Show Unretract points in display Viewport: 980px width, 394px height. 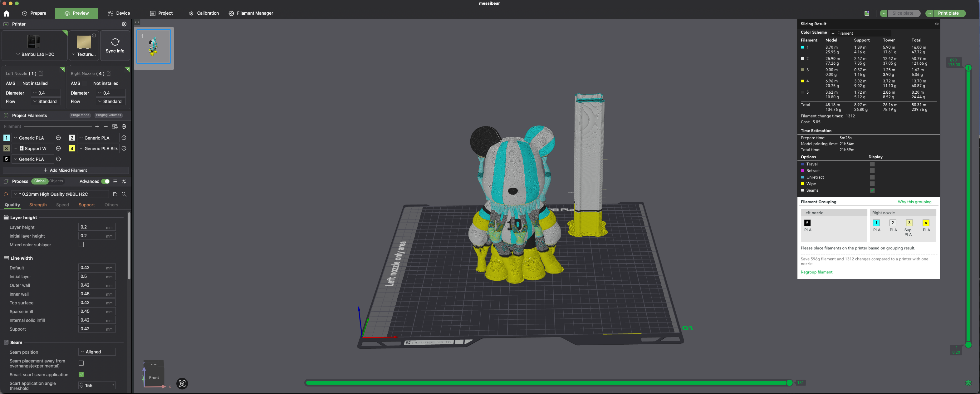tap(872, 177)
